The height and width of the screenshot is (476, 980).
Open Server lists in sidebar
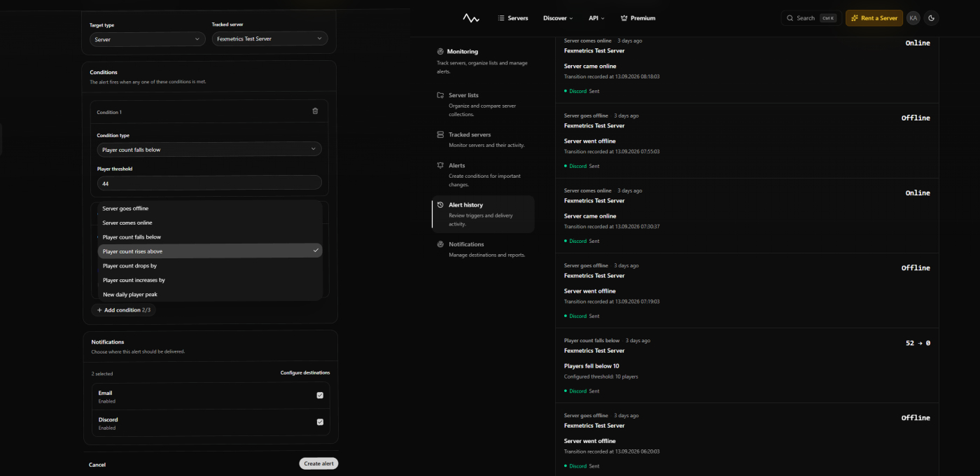[x=483, y=104]
